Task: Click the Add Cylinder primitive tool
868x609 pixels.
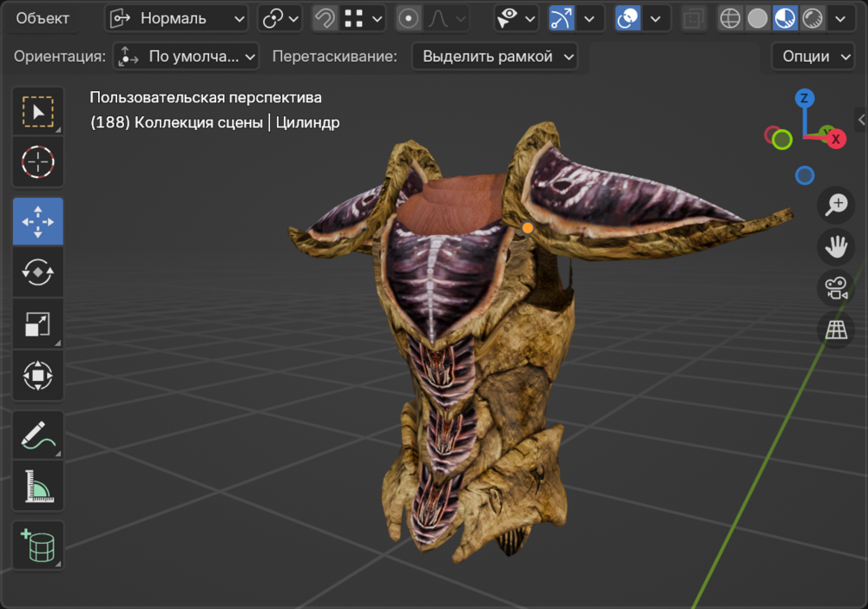Action: (37, 547)
